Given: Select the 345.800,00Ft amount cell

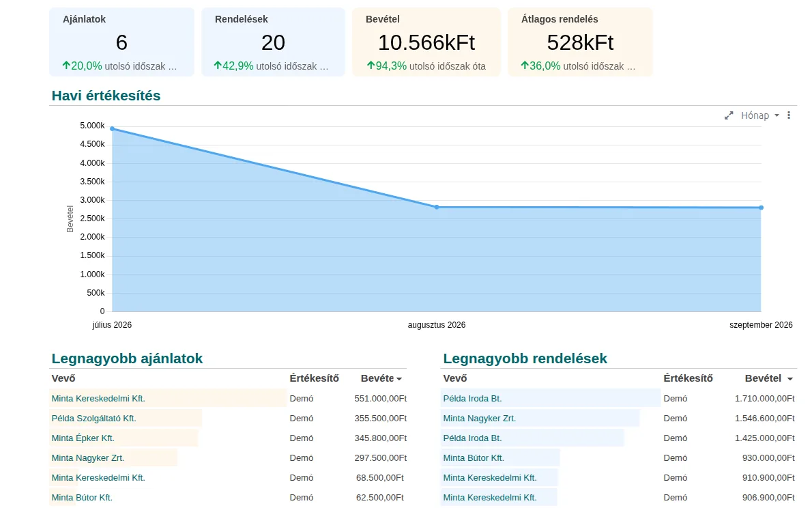Looking at the screenshot, I should point(381,438).
